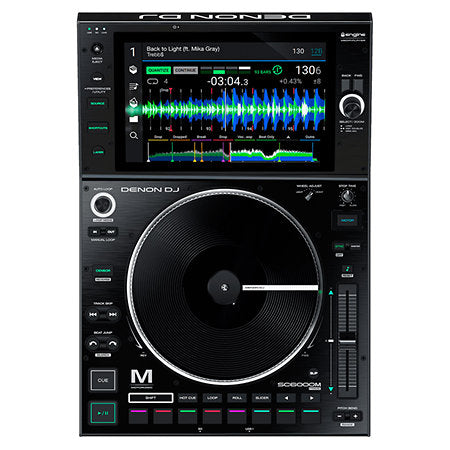Set manual Loop Out point

click(x=111, y=232)
